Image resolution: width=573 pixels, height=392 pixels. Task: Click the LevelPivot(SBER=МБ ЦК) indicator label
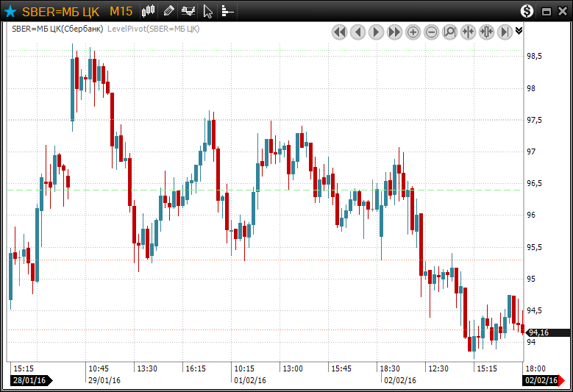[154, 29]
